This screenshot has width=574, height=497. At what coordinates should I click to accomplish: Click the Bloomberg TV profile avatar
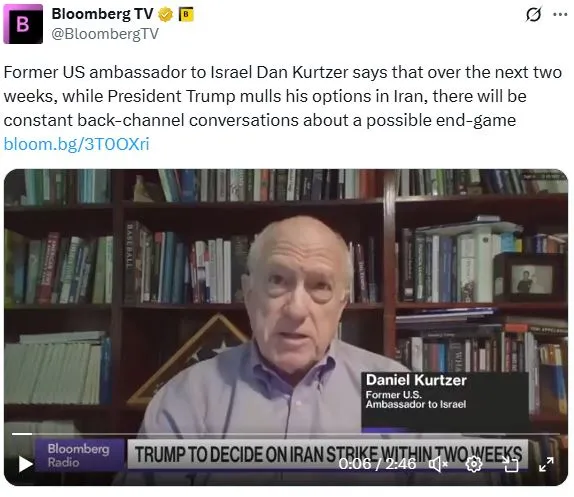click(23, 24)
